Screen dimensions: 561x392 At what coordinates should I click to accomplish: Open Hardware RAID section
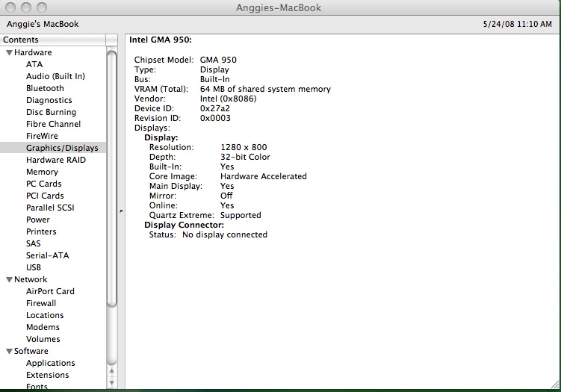tap(56, 160)
